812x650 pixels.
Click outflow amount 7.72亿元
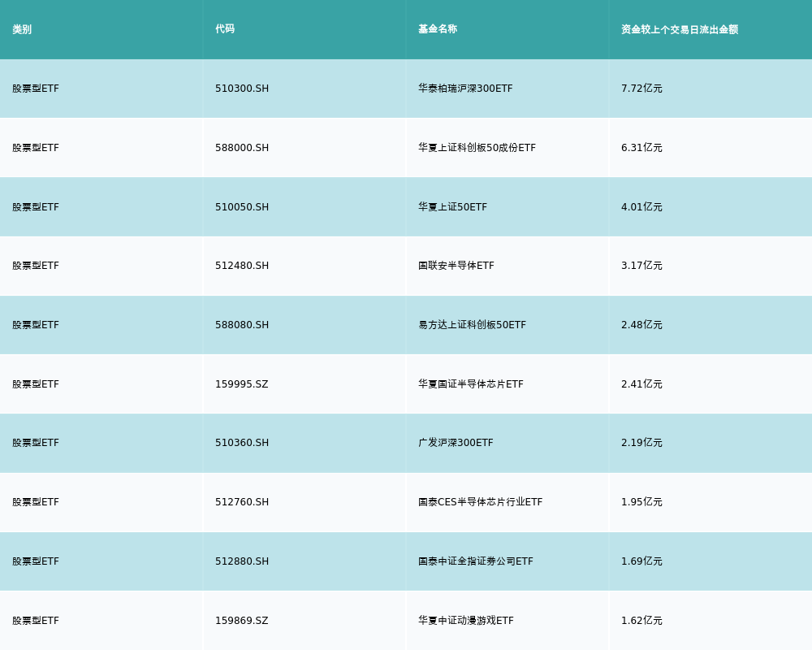coord(641,89)
